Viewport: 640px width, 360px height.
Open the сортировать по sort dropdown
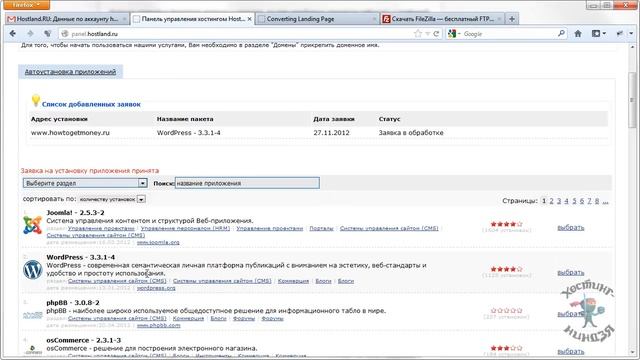[112, 199]
